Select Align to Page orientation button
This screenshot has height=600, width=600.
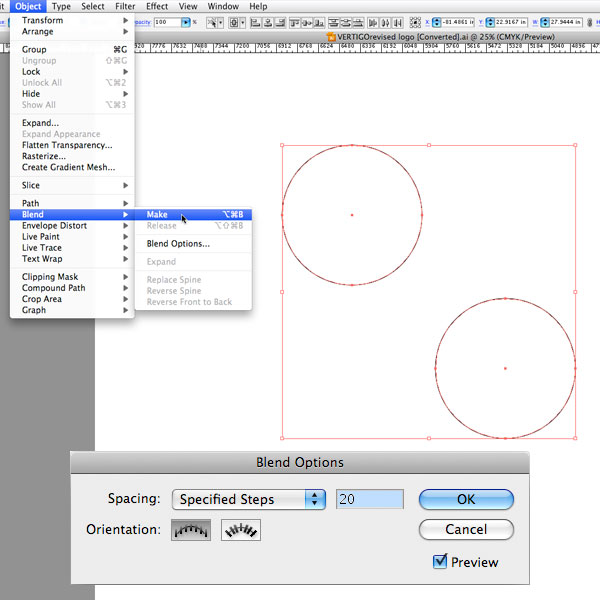[x=191, y=530]
